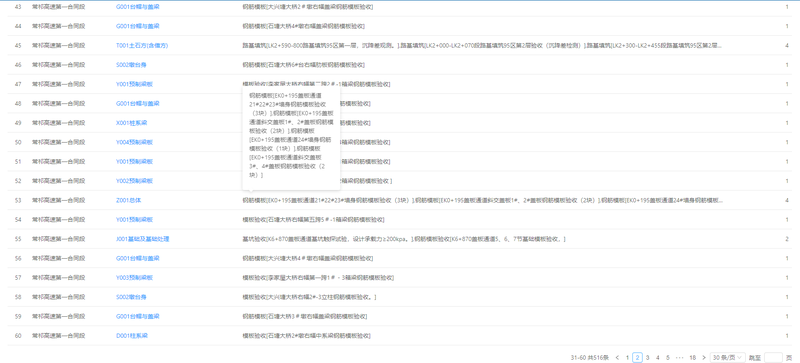Screen dimensions: 800x363
Task: Open the Z001总体 link in row 53
Action: coord(129,200)
